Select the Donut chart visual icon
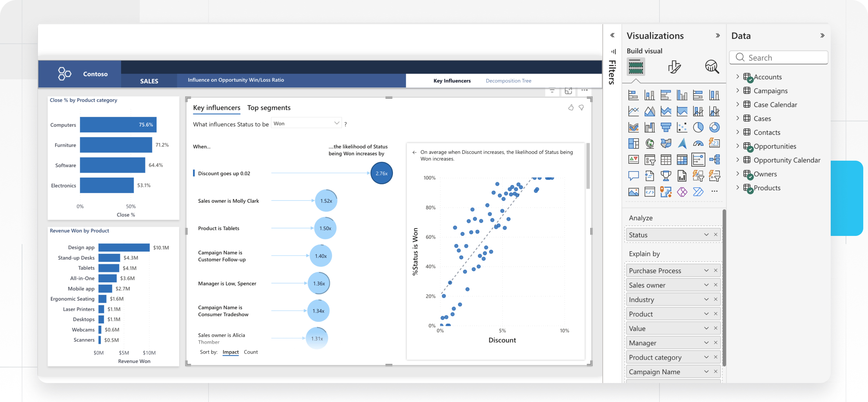 [715, 127]
